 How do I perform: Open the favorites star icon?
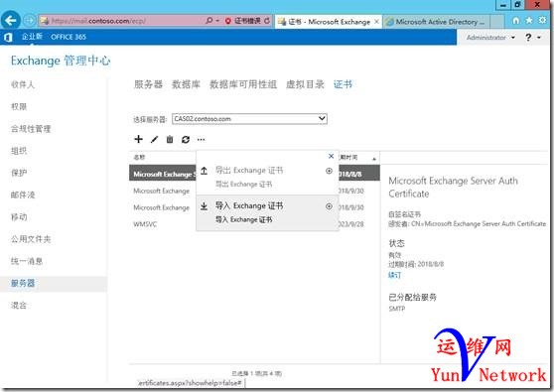[529, 21]
